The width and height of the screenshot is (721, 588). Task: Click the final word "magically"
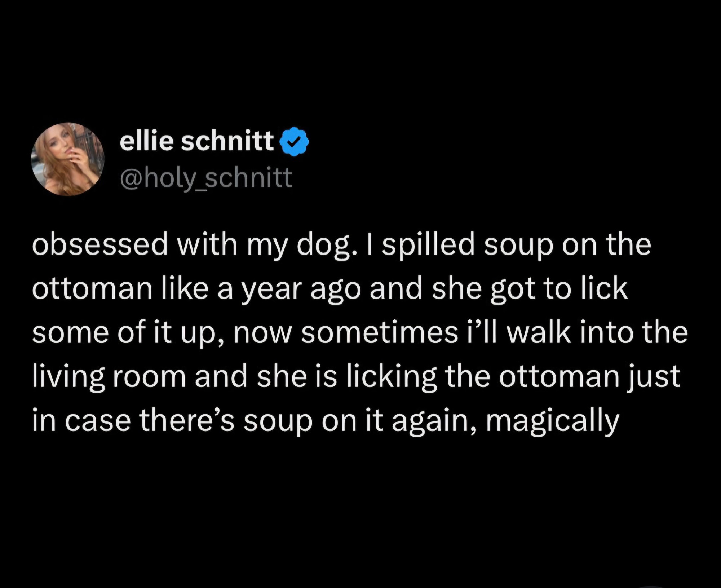click(552, 421)
